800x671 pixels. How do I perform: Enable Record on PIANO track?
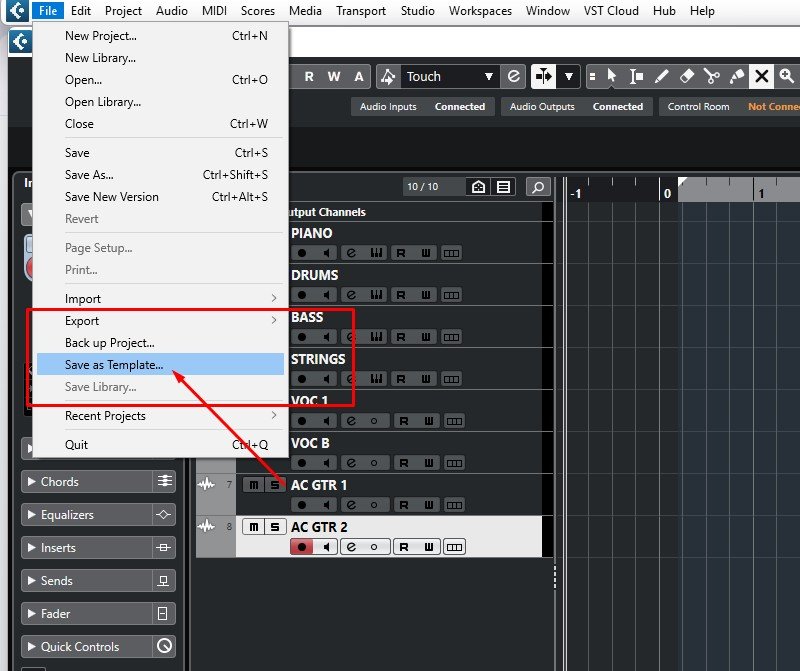(302, 253)
